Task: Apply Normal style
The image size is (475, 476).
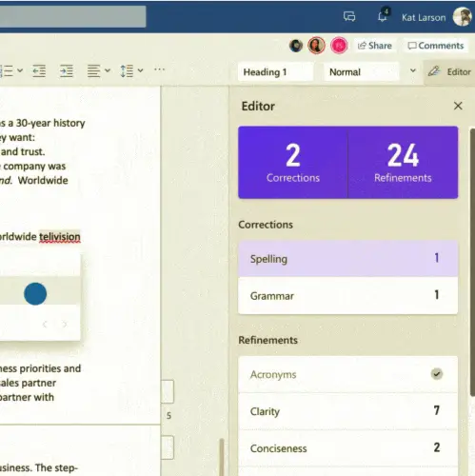Action: point(362,72)
